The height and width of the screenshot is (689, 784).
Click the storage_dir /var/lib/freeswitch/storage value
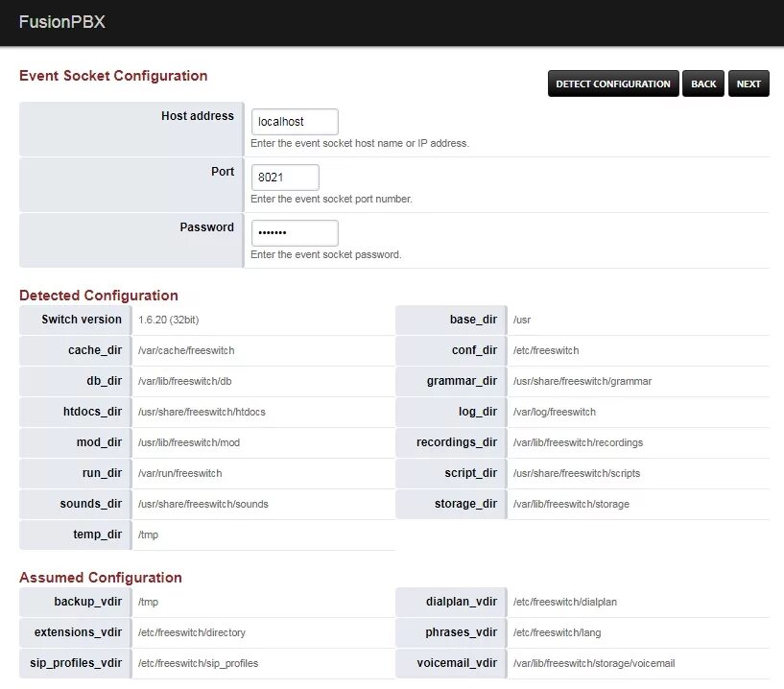571,504
